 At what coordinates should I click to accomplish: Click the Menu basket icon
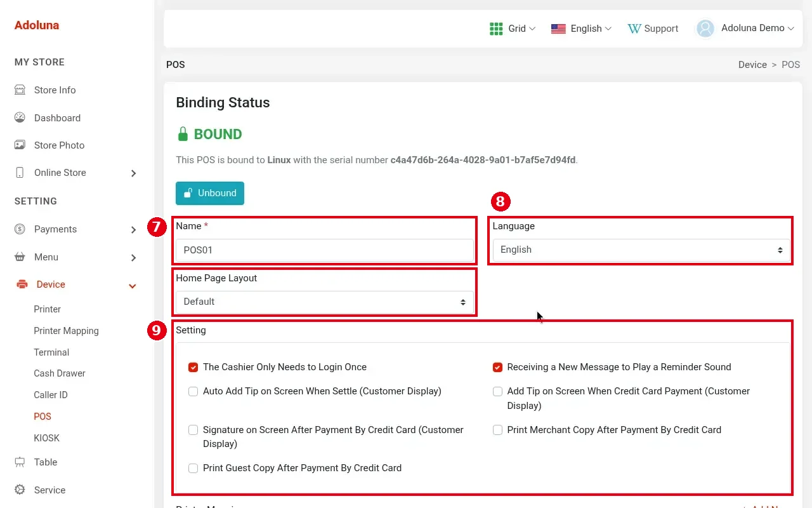click(20, 257)
